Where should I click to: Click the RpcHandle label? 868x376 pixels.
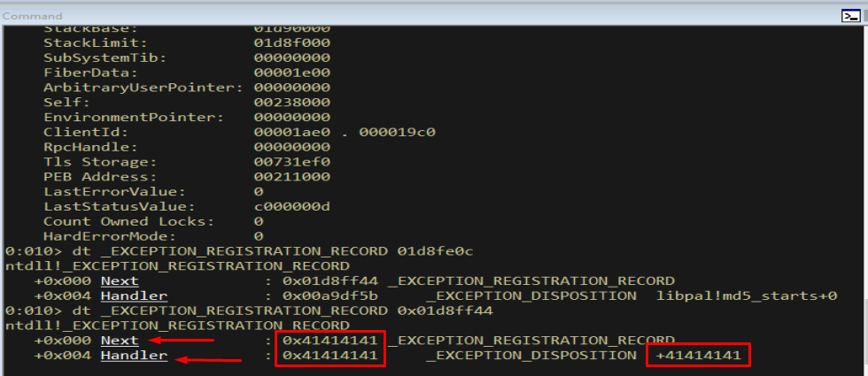90,147
